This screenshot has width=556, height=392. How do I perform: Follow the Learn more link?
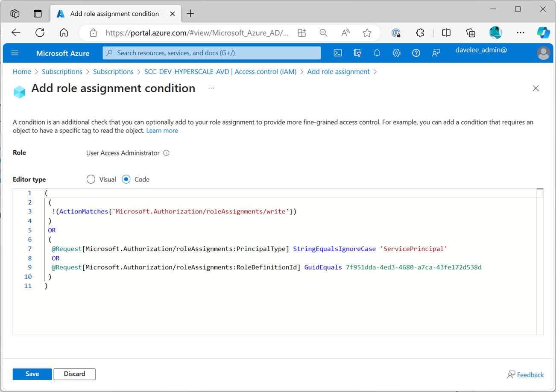tap(162, 131)
